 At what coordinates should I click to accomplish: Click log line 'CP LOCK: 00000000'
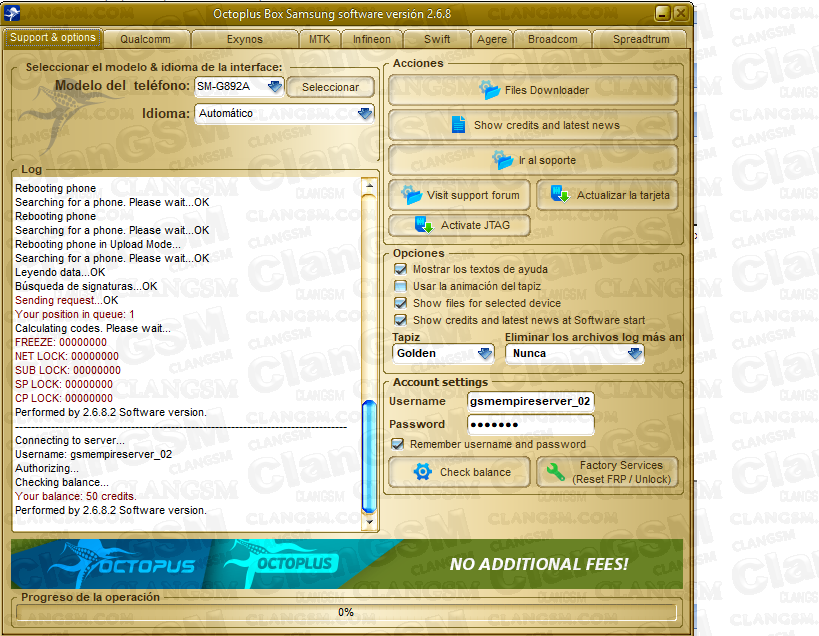pyautogui.click(x=64, y=398)
